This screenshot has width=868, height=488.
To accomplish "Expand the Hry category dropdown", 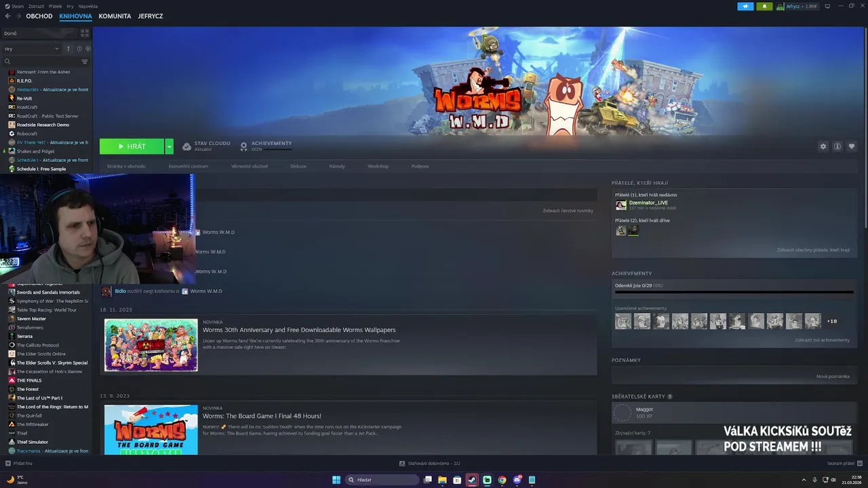I will pyautogui.click(x=32, y=49).
